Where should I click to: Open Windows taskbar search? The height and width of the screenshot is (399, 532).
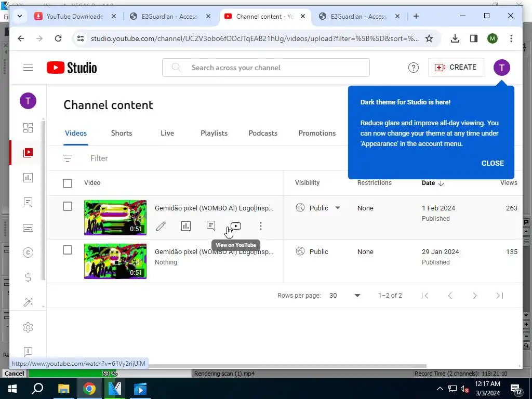tap(37, 389)
